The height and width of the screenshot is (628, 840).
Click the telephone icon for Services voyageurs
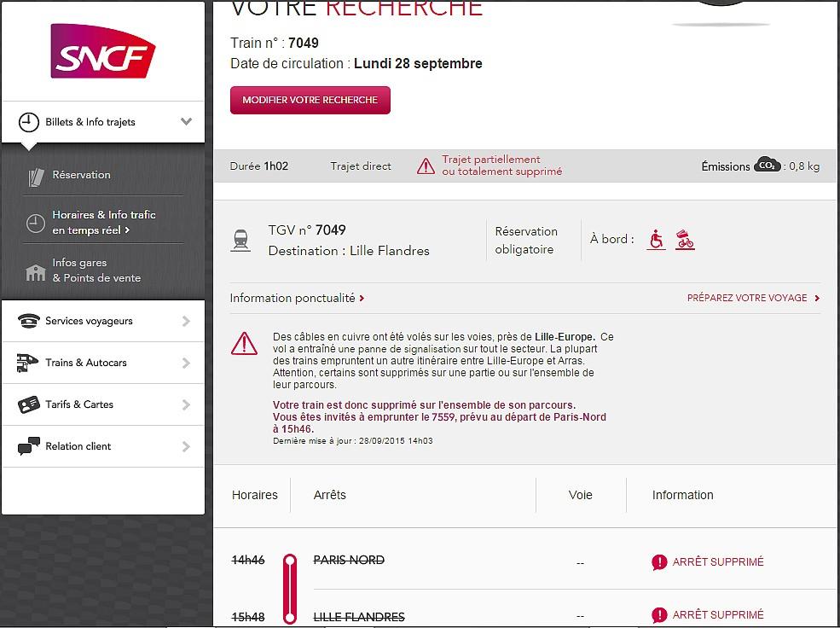point(29,321)
